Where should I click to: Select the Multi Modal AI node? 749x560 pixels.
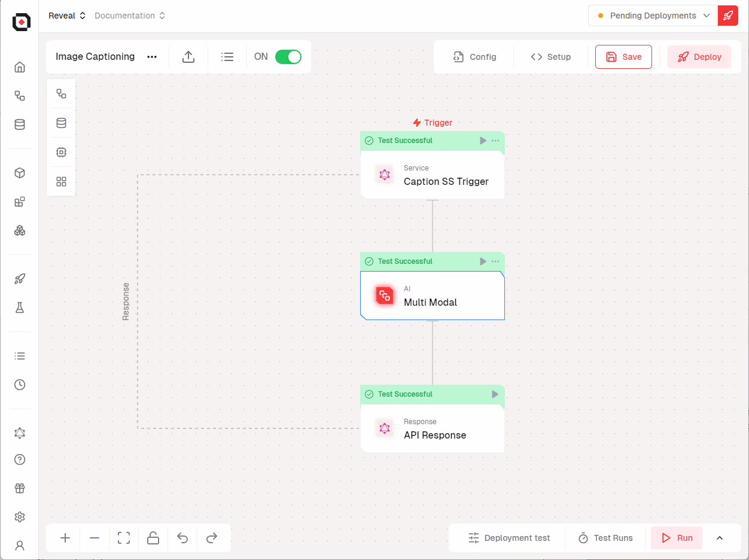tap(433, 296)
